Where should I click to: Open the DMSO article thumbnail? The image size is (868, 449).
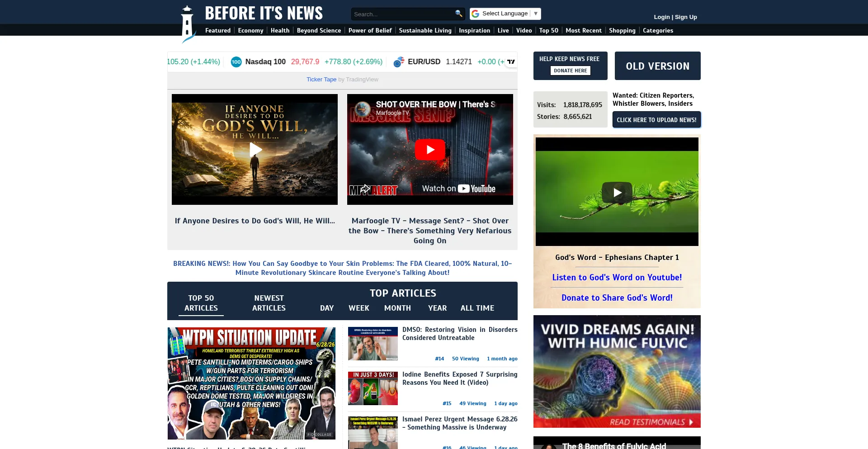coord(373,344)
